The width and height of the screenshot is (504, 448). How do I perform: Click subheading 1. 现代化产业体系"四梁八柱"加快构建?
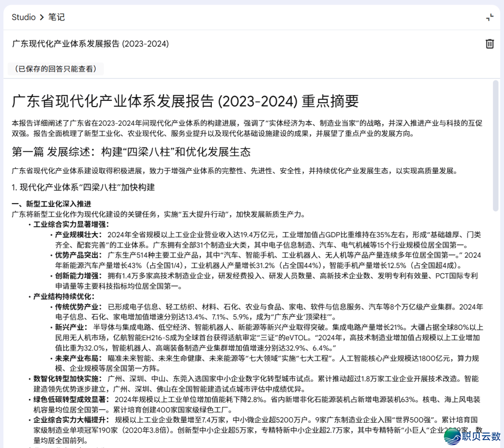coord(83,187)
